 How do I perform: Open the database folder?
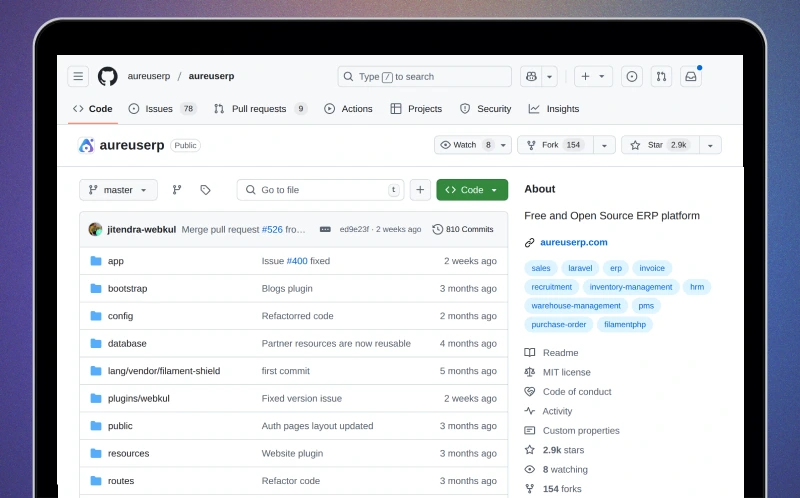click(x=127, y=343)
